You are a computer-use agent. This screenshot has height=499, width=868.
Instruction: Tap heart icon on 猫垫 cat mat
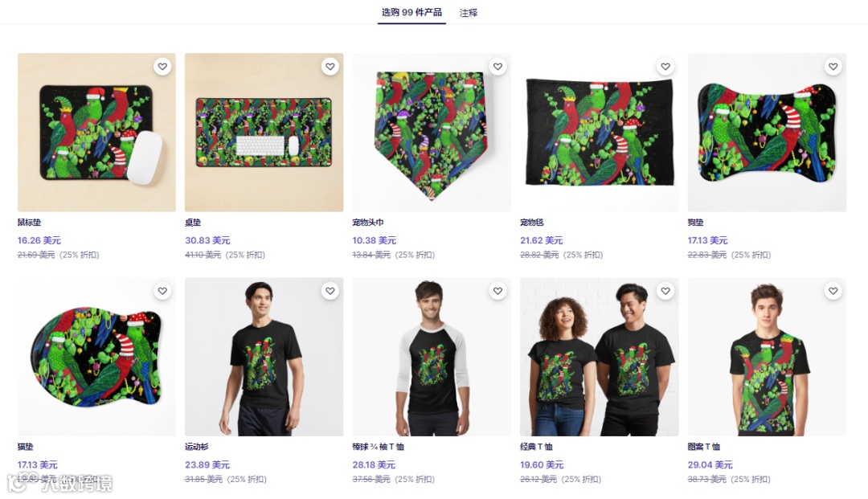pyautogui.click(x=162, y=290)
